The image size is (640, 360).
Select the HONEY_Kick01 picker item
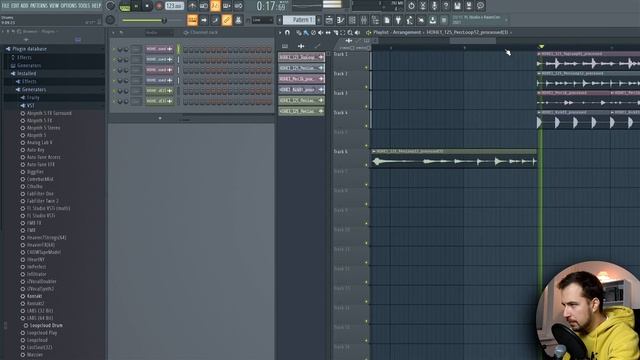pos(301,89)
